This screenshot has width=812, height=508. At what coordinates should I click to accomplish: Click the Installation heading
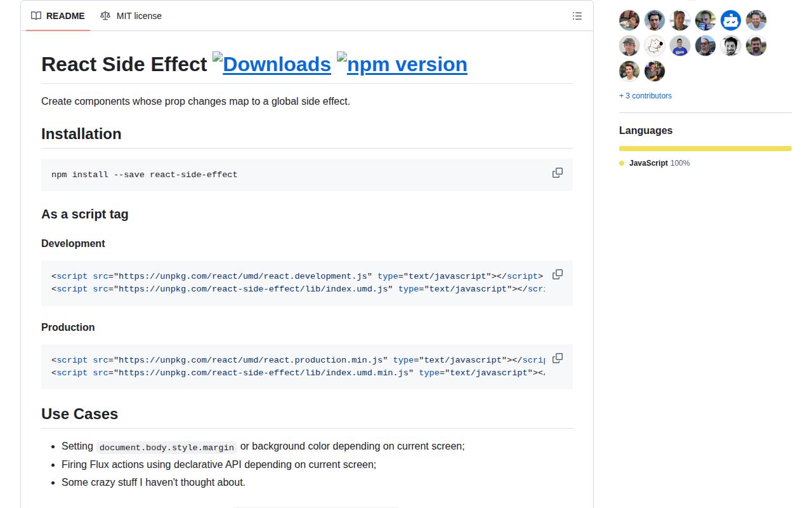[81, 134]
